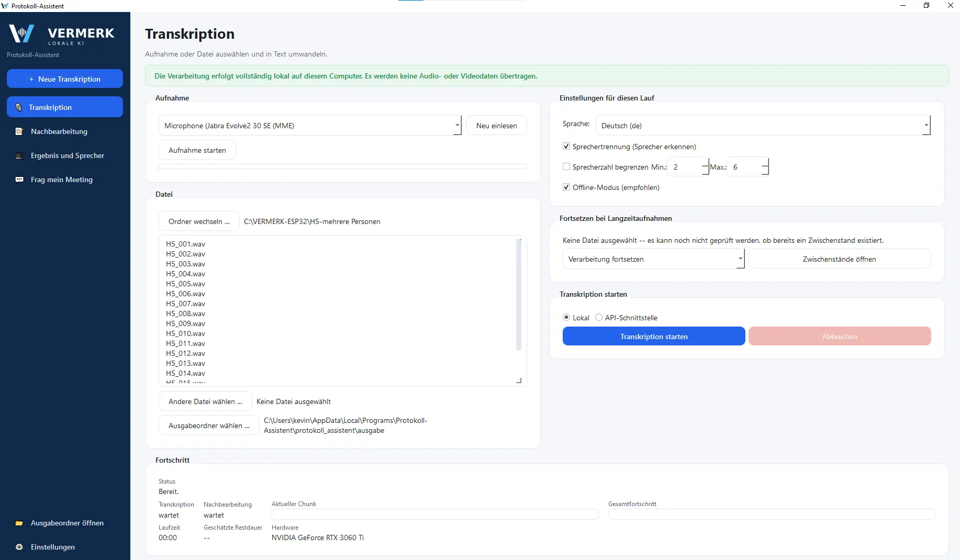Click the Min. speaker count stepper
This screenshot has width=960, height=560.
click(688, 167)
